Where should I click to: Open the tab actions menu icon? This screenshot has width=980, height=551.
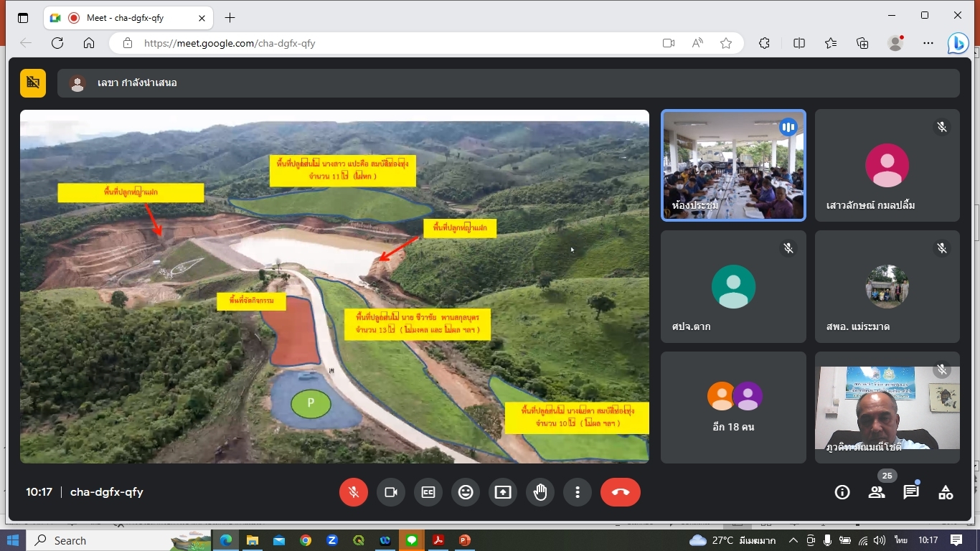pos(23,18)
